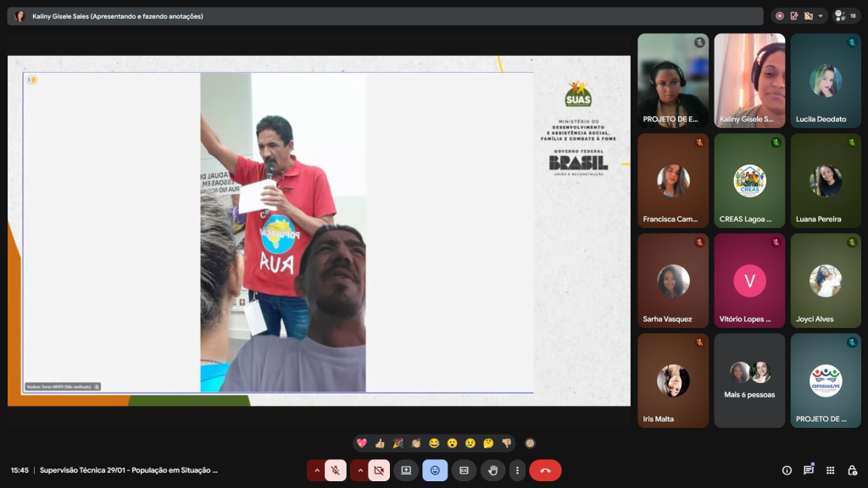Screen dimensions: 868x488
Task: Send the party popper reaction
Action: coord(398,443)
